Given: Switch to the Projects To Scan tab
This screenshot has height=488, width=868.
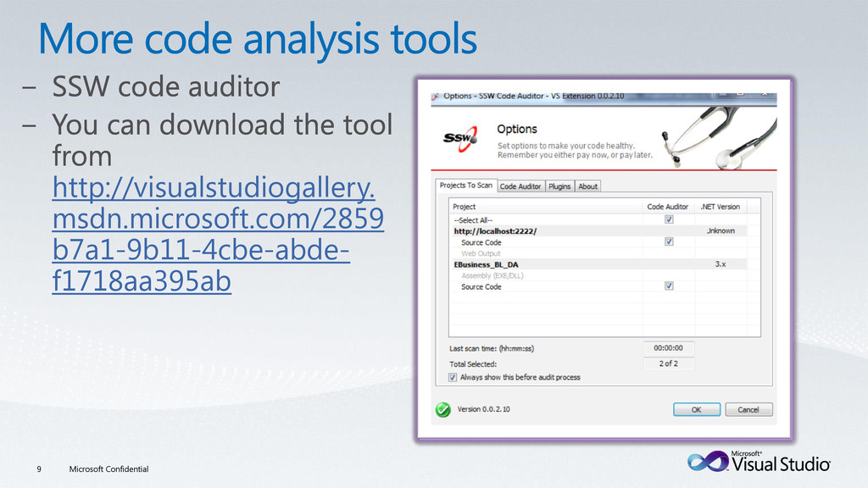Looking at the screenshot, I should [466, 186].
